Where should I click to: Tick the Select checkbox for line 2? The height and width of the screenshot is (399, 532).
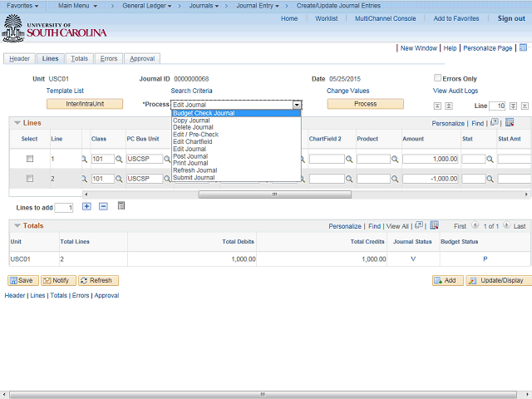(x=30, y=179)
